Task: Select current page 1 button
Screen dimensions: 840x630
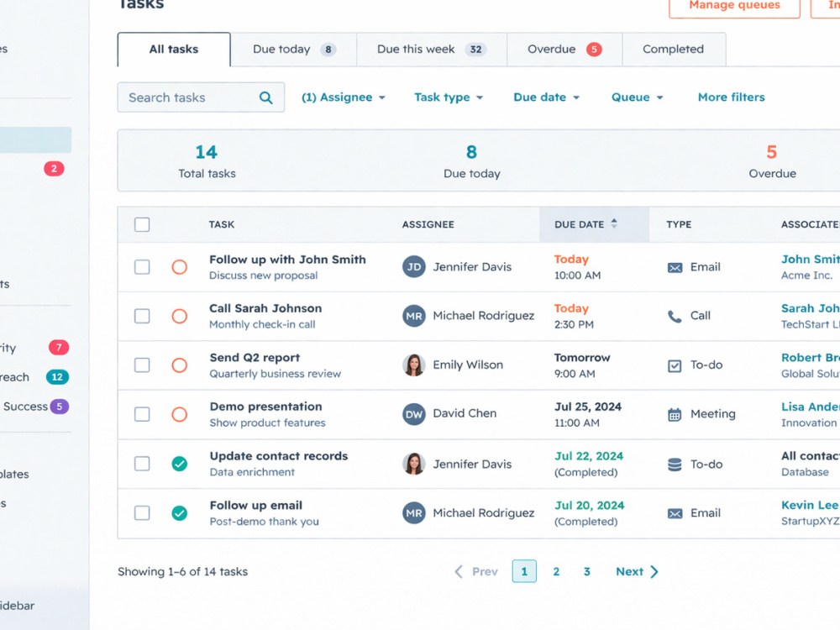Action: [524, 571]
